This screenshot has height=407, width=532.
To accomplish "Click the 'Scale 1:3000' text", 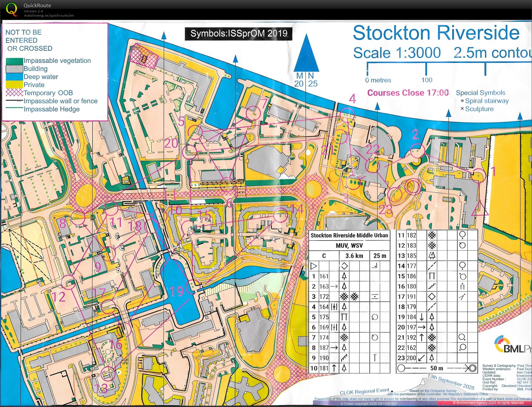I will [x=397, y=53].
